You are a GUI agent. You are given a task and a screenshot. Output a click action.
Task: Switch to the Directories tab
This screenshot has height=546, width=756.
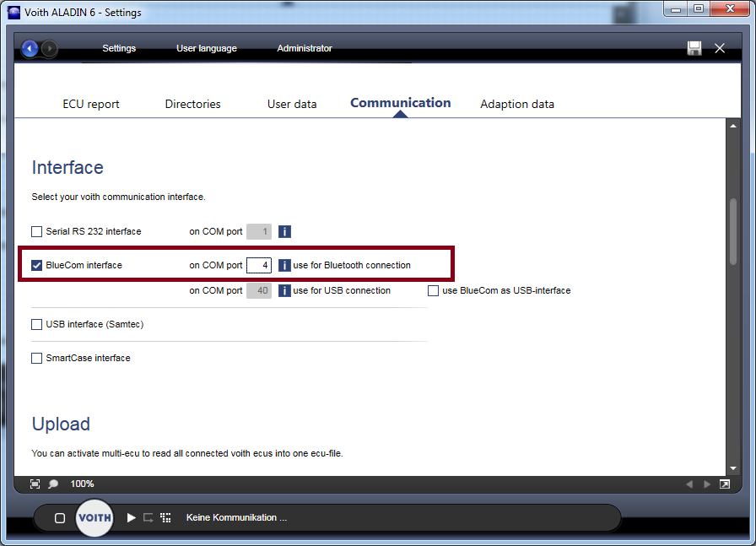pos(193,104)
